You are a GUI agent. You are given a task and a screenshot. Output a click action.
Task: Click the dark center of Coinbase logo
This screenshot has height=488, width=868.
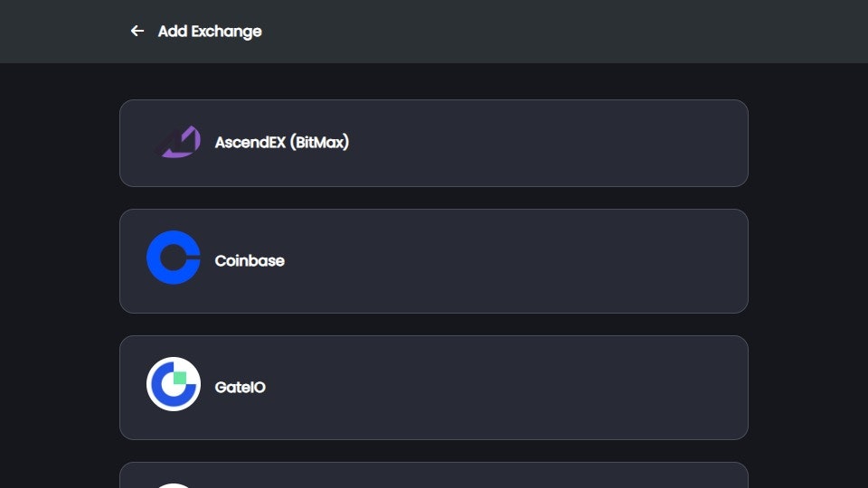click(x=172, y=258)
